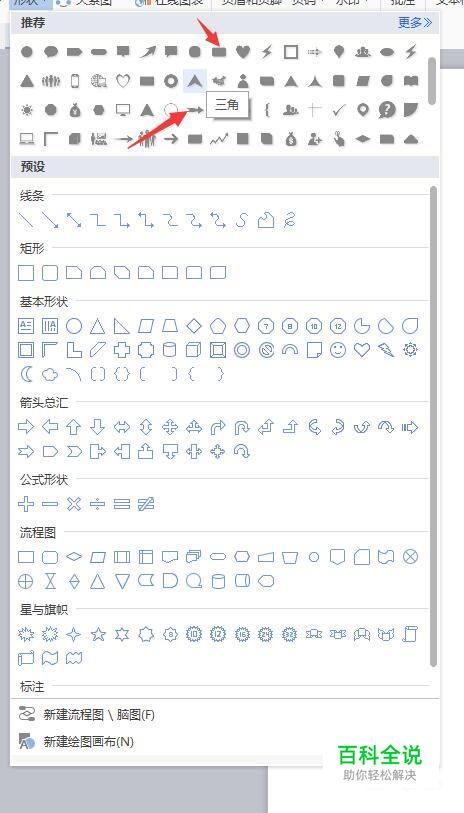Open 更多 recommended shapes link
The image size is (464, 813).
tap(415, 22)
